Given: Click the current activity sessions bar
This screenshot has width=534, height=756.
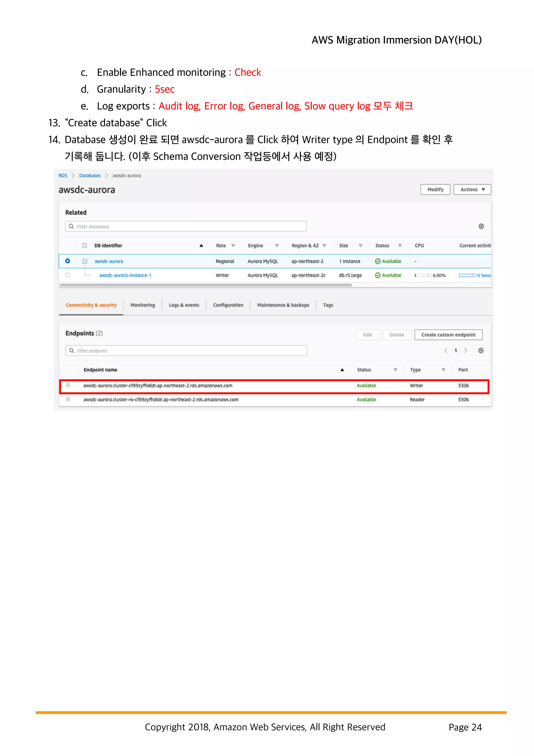Looking at the screenshot, I should tap(467, 275).
